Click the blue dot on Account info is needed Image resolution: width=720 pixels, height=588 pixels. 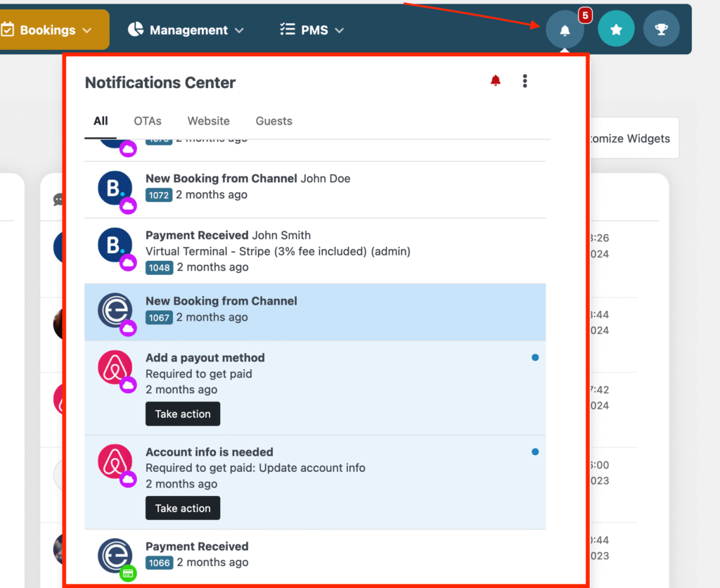click(x=535, y=452)
